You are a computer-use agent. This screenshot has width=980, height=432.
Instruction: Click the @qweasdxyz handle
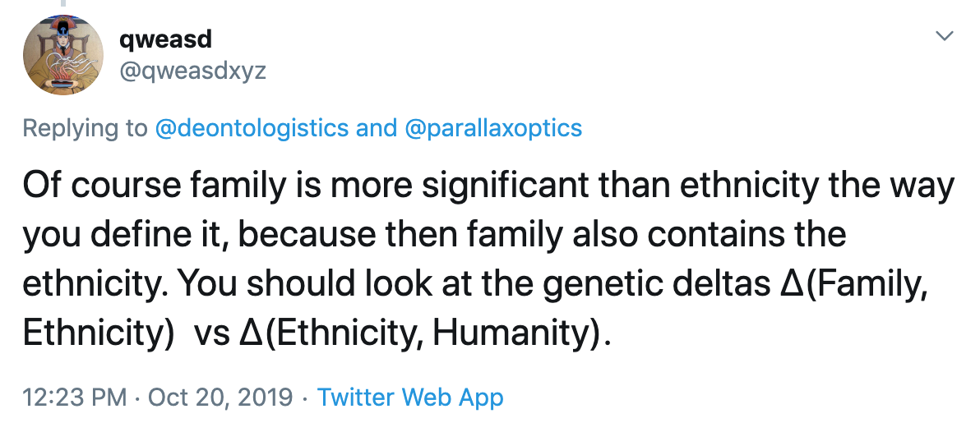pos(192,71)
